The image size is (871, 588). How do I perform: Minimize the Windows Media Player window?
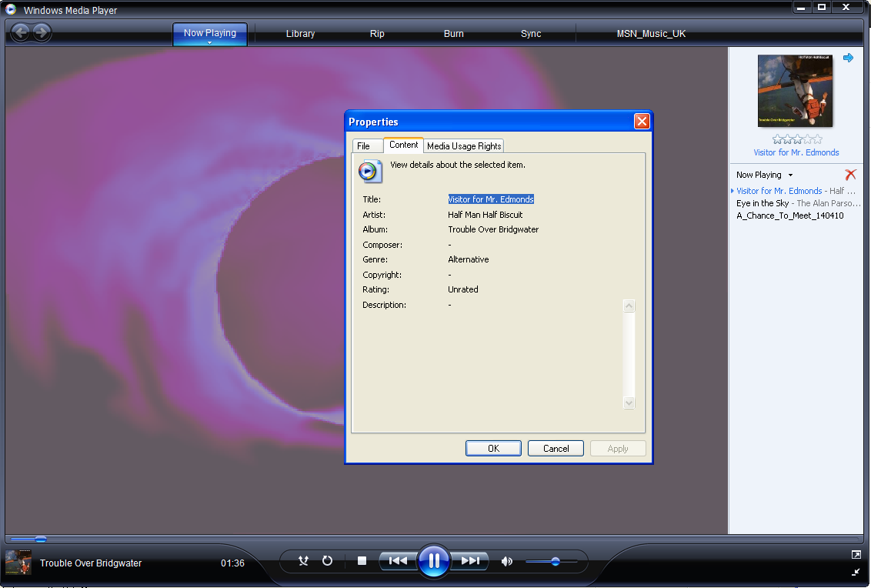tap(801, 7)
